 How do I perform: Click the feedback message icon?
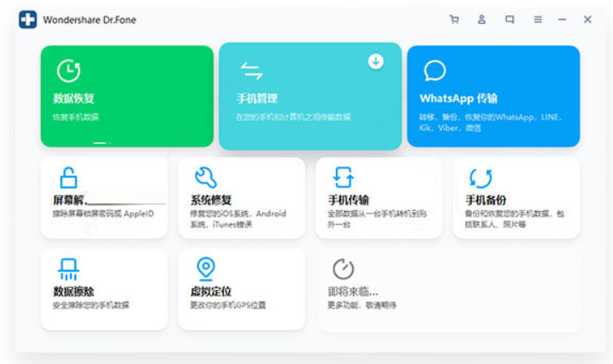tap(510, 19)
